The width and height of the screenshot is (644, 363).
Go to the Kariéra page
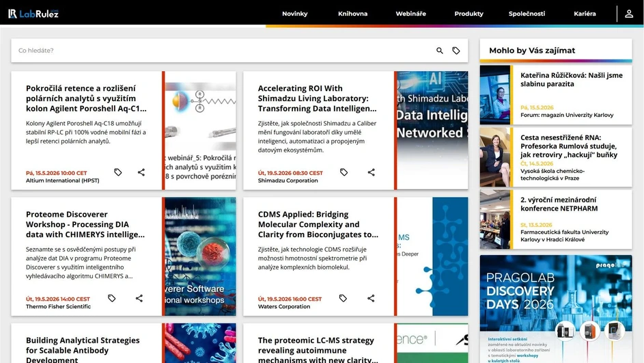coord(585,14)
